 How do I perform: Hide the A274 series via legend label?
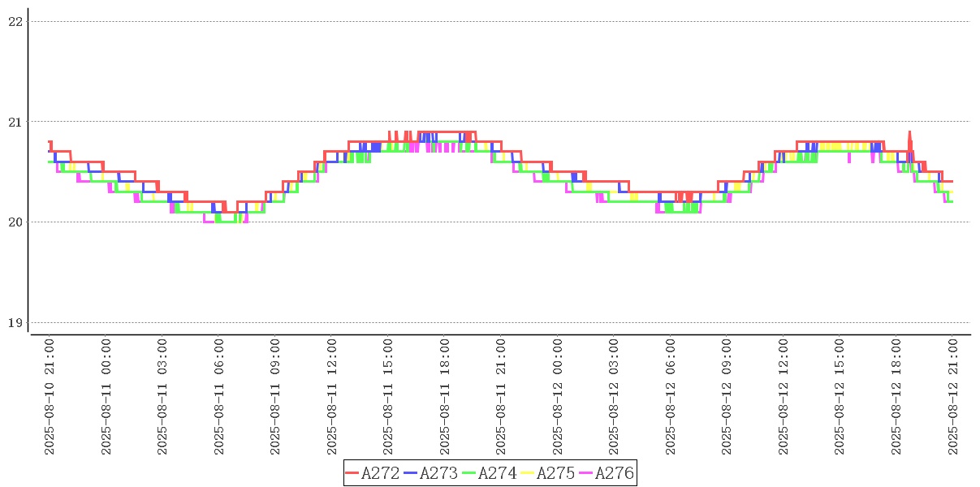point(497,473)
